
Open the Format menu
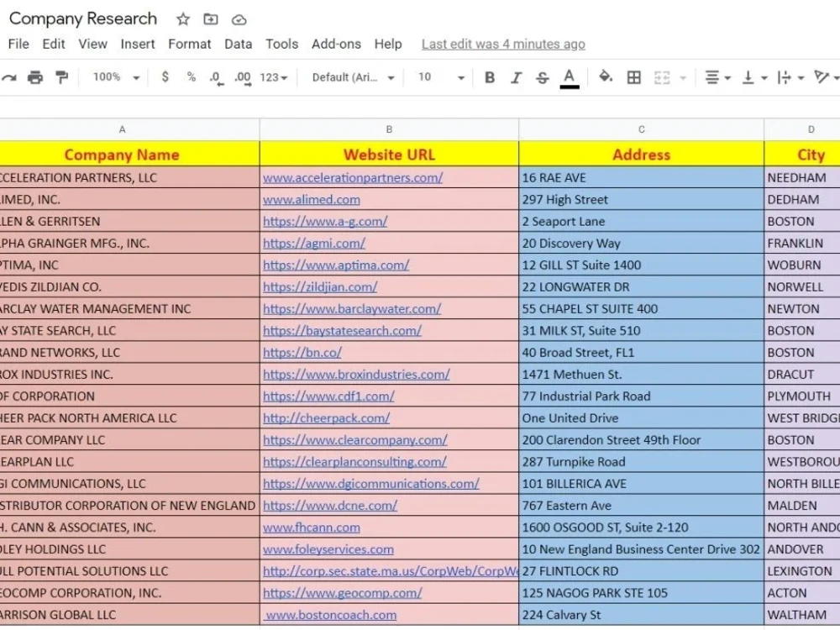click(x=190, y=44)
